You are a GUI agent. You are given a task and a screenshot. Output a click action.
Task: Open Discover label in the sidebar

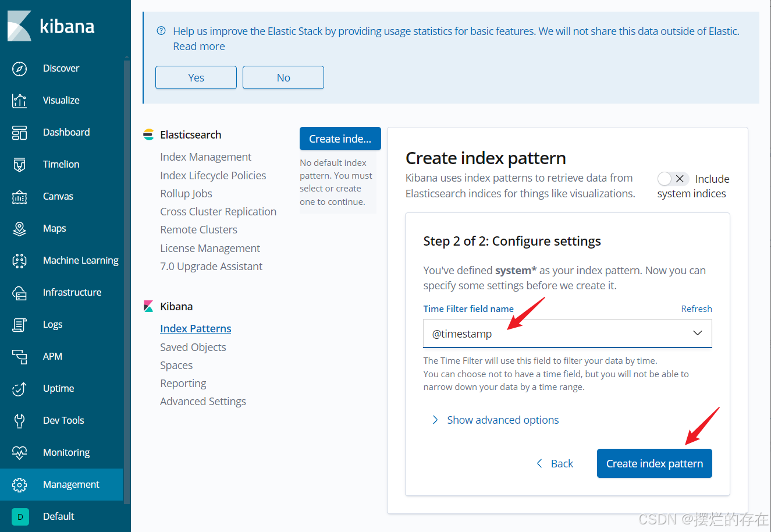[61, 68]
